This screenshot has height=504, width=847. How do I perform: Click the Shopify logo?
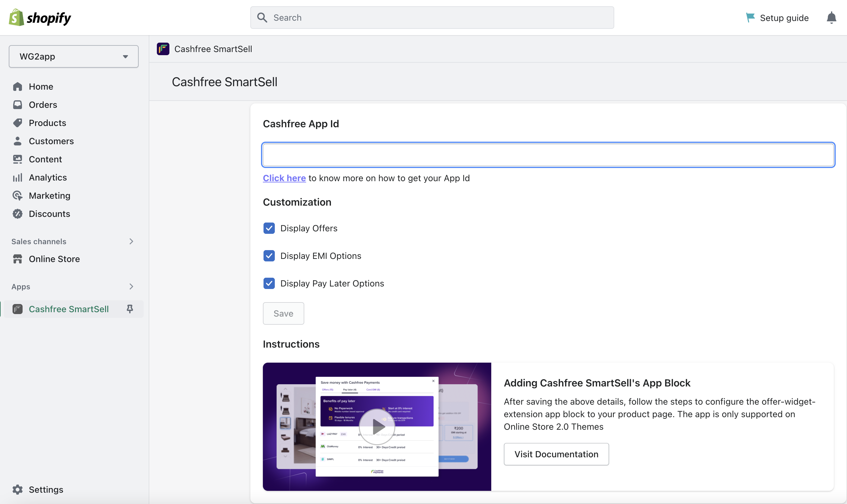click(x=40, y=18)
